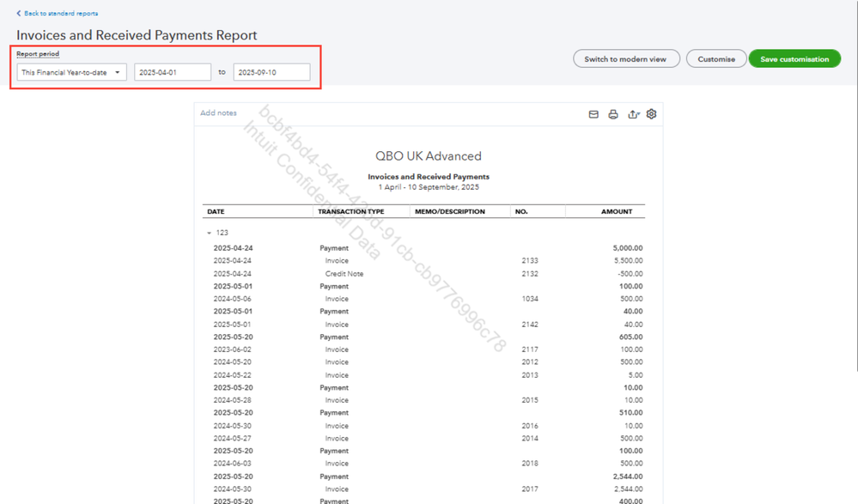This screenshot has width=858, height=504.
Task: Open invoice number 1034
Action: point(530,299)
